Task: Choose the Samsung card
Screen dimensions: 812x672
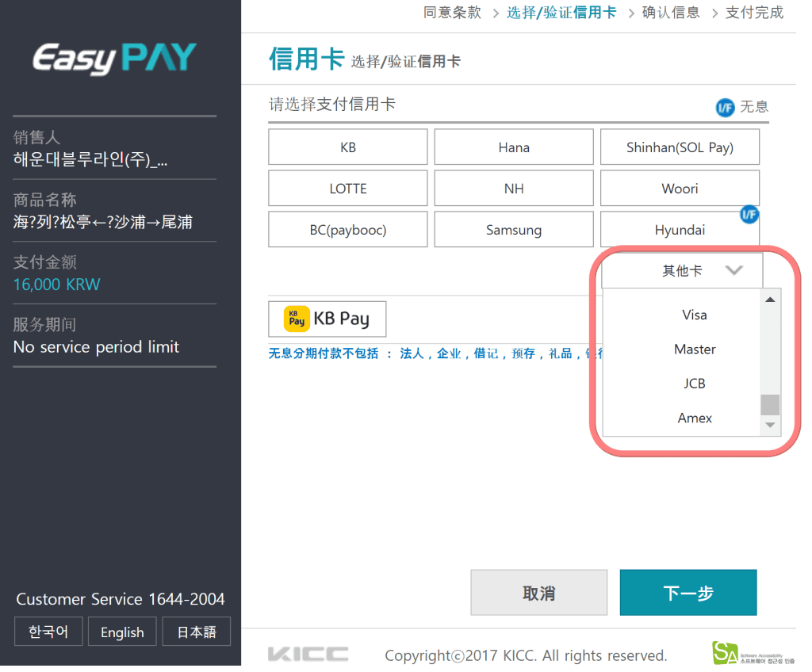Action: click(514, 229)
